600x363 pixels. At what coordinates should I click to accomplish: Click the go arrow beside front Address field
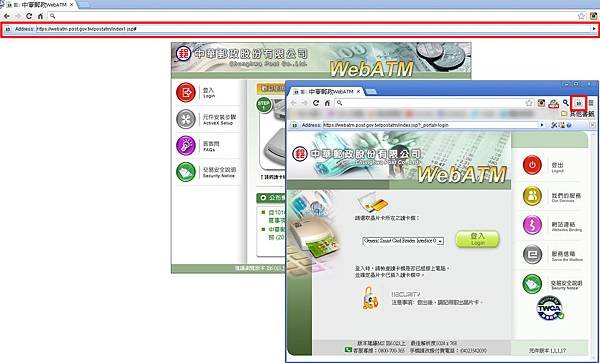click(x=542, y=125)
